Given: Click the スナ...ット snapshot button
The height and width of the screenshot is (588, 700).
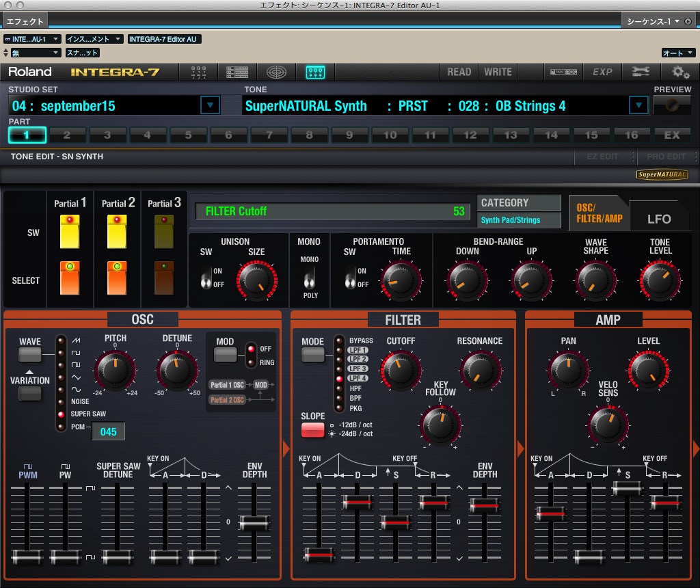Looking at the screenshot, I should (x=83, y=53).
